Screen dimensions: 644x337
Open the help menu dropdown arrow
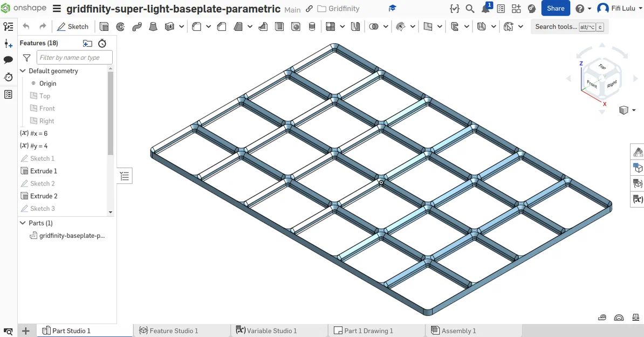point(590,8)
